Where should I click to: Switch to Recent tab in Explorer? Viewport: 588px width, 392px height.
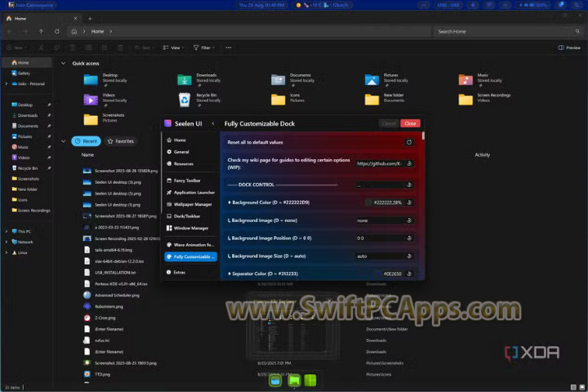coord(87,141)
